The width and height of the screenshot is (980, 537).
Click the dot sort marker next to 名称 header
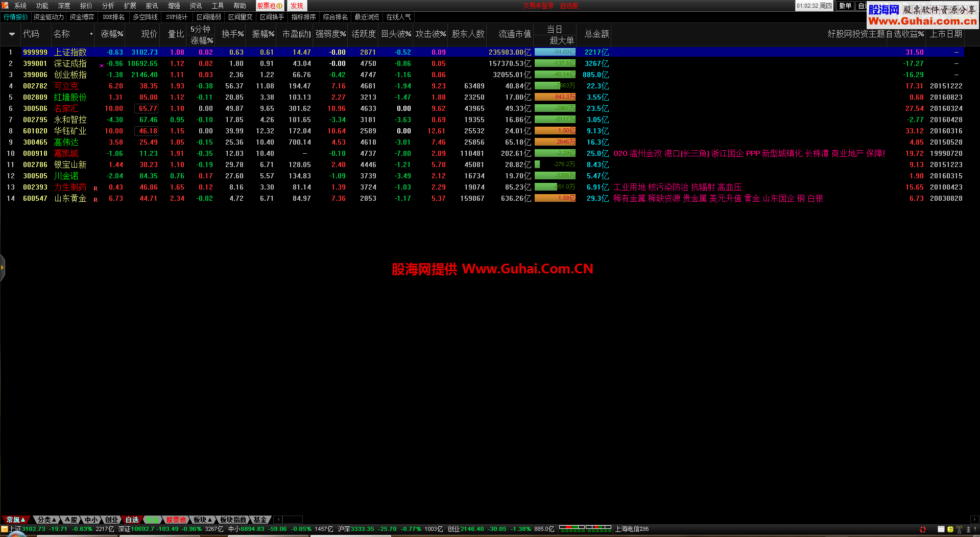click(x=91, y=34)
